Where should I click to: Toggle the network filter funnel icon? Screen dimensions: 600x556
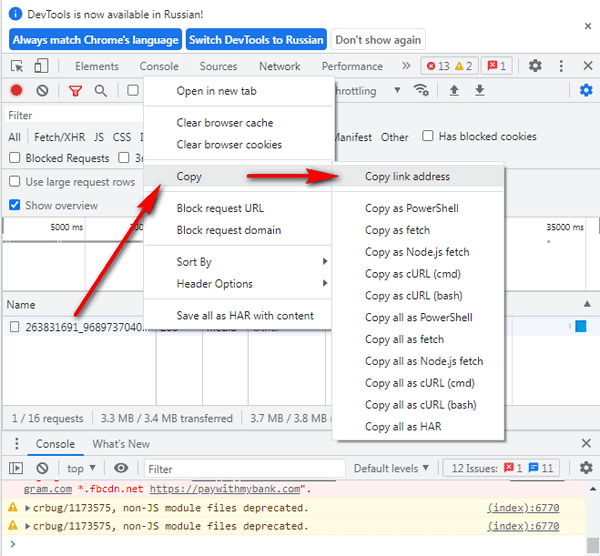75,91
